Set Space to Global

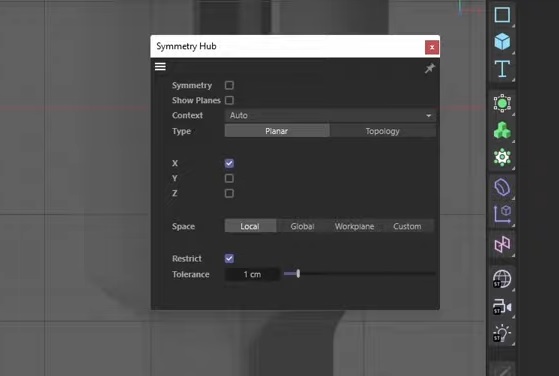pyautogui.click(x=302, y=226)
